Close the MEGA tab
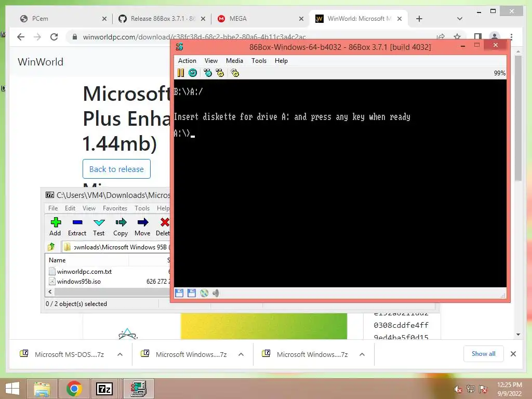This screenshot has width=532, height=399. tap(301, 19)
